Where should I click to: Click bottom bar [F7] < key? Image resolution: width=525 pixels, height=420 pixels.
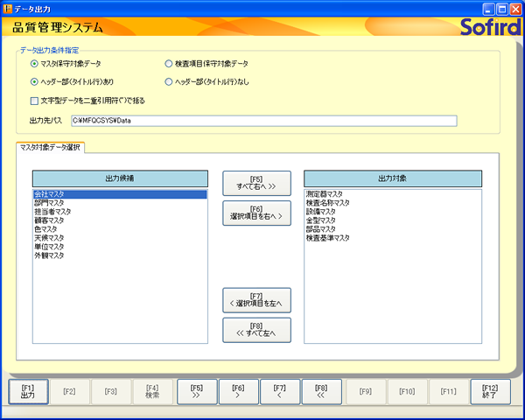[280, 390]
